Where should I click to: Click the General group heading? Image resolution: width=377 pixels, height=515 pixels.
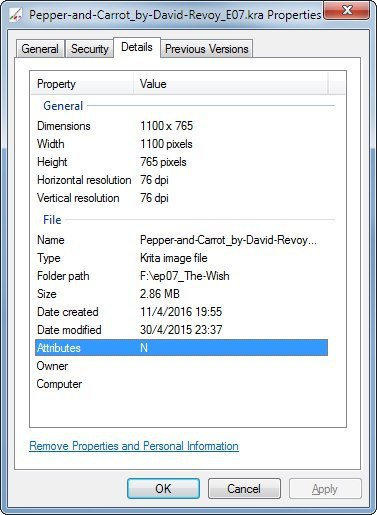click(x=63, y=106)
